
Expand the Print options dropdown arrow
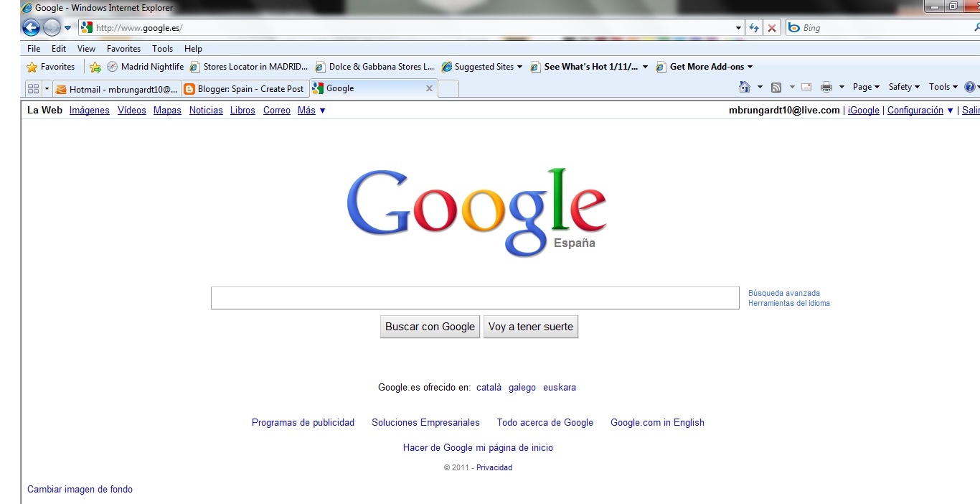click(x=842, y=87)
